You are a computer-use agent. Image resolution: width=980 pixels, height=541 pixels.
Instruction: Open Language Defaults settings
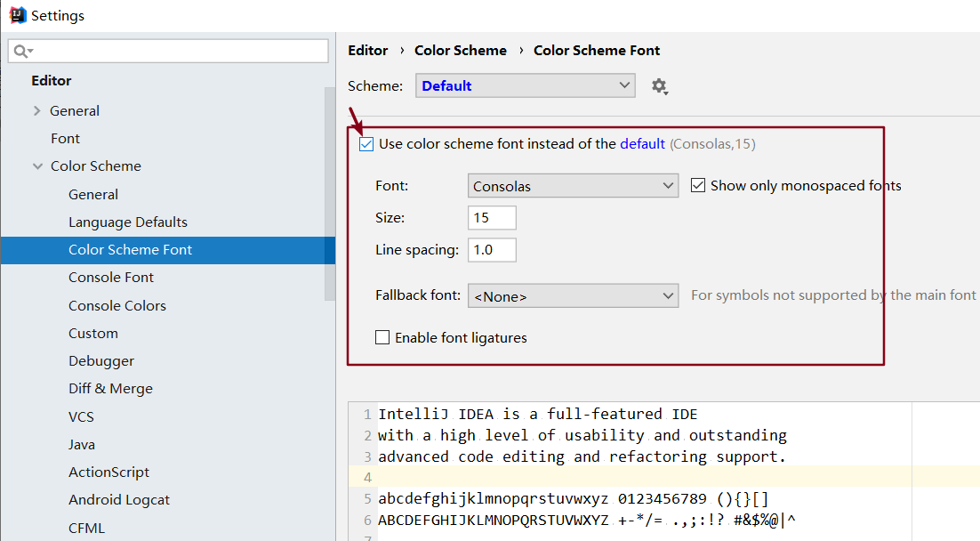(x=128, y=222)
